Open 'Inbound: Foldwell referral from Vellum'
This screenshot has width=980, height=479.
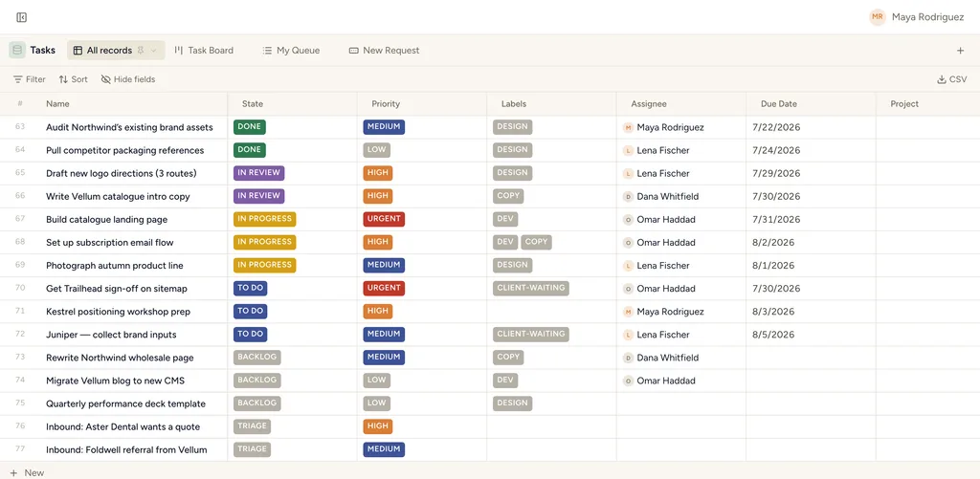click(x=126, y=449)
